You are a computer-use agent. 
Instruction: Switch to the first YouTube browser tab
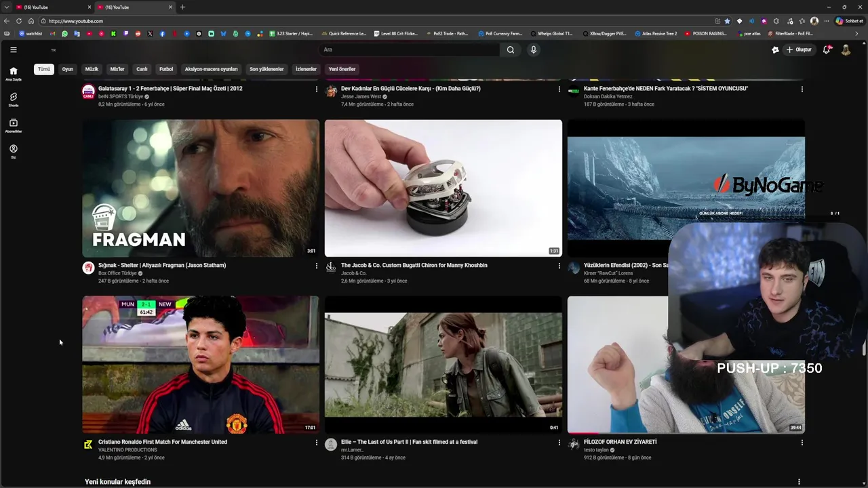point(53,7)
